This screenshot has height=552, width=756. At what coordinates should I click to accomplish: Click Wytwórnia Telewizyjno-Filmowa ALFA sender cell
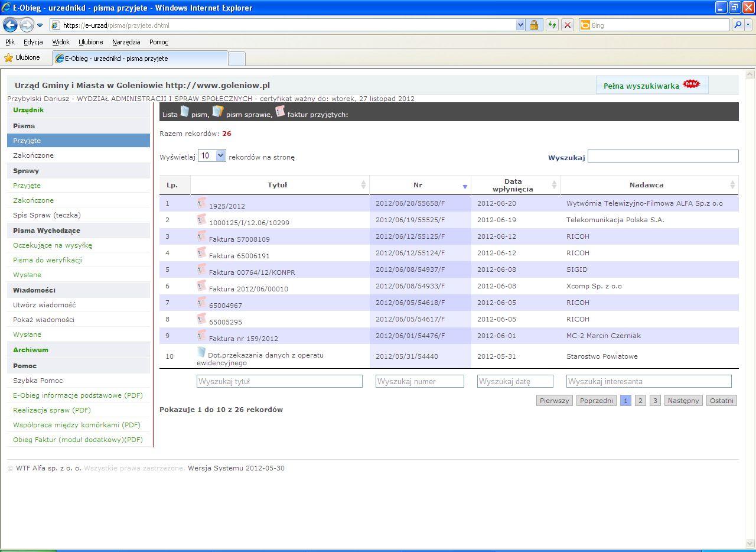pos(649,203)
